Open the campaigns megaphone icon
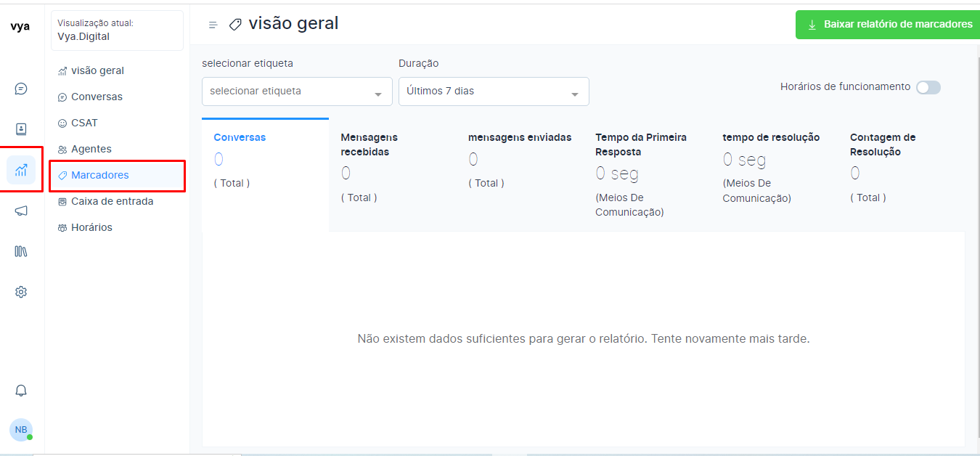 coord(21,211)
